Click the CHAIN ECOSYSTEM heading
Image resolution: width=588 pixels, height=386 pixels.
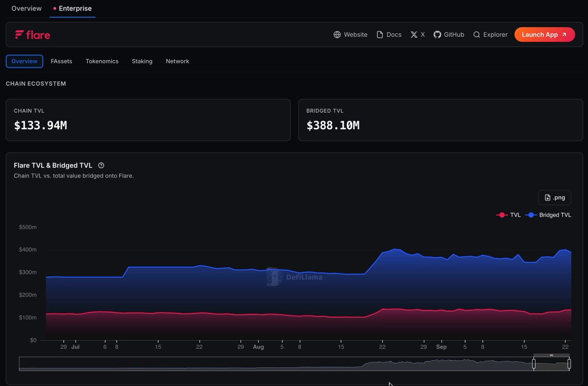(36, 84)
